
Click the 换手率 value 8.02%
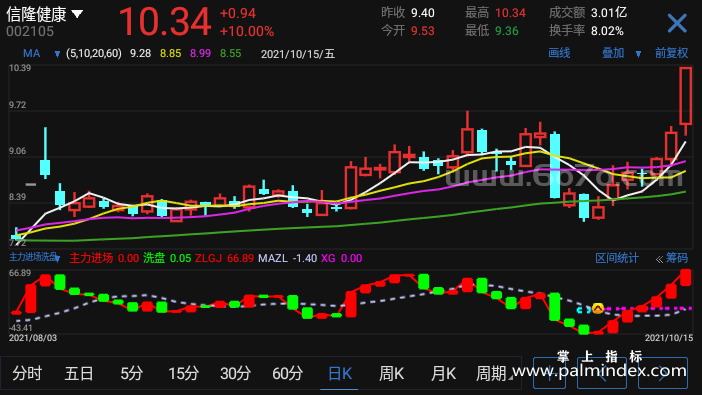(607, 31)
